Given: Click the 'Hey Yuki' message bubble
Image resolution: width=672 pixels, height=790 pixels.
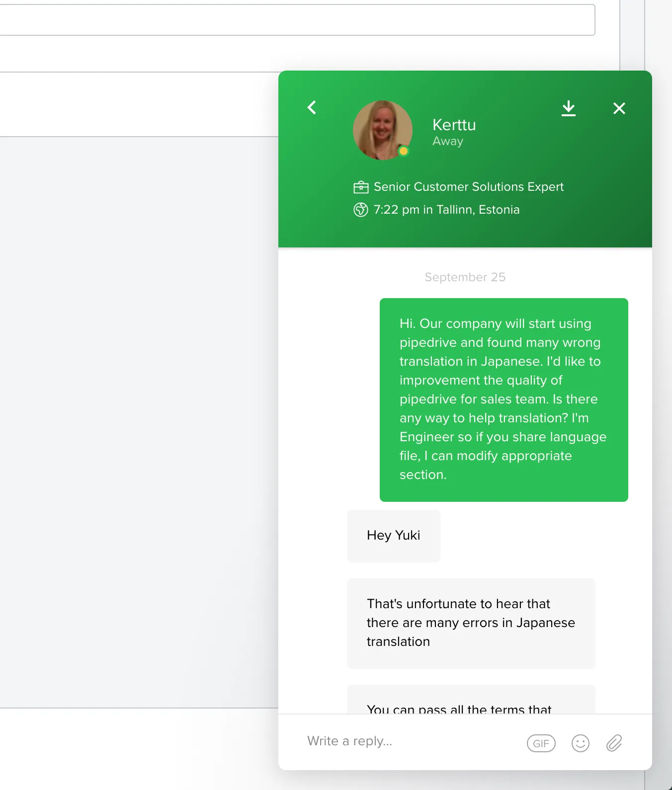Looking at the screenshot, I should click(393, 536).
